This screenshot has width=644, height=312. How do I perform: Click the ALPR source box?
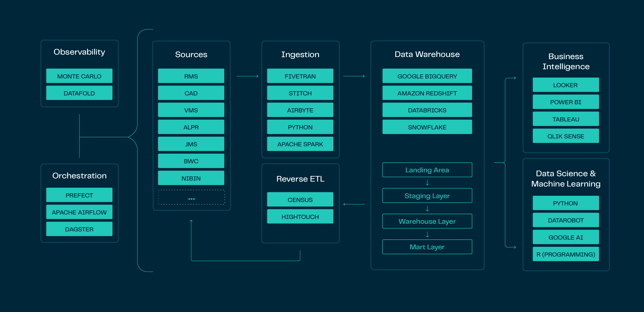(191, 127)
